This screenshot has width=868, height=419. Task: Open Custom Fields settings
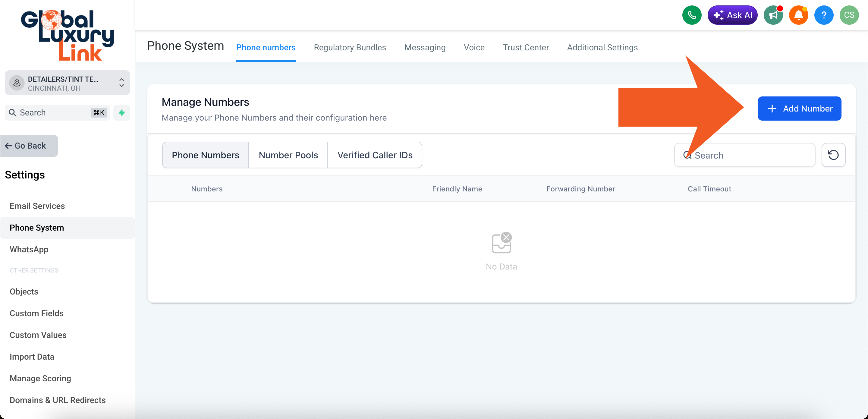point(37,313)
